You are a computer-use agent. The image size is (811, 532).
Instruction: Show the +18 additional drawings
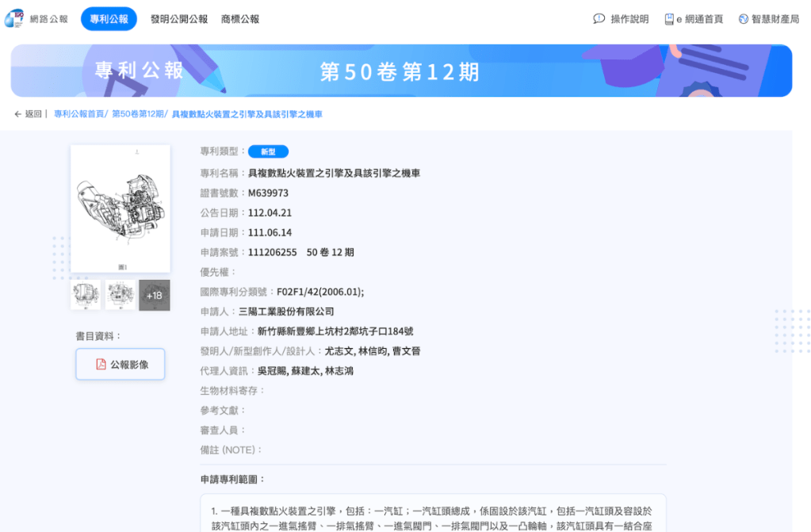point(155,295)
